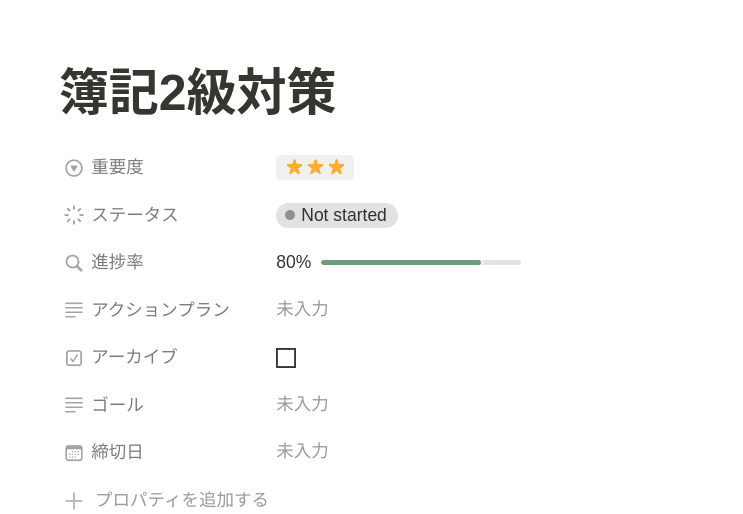Toggle the アーカイブ checkbox
Viewport: 743px width, 514px height.
286,358
